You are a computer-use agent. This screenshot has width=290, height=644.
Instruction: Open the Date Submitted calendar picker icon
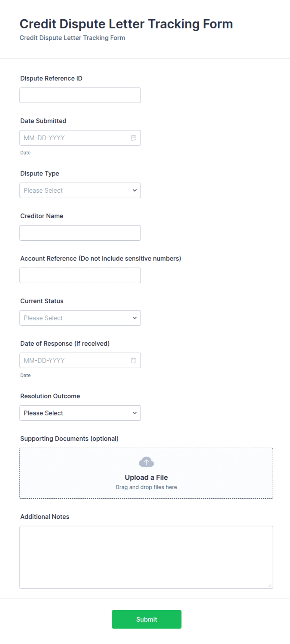pos(133,138)
